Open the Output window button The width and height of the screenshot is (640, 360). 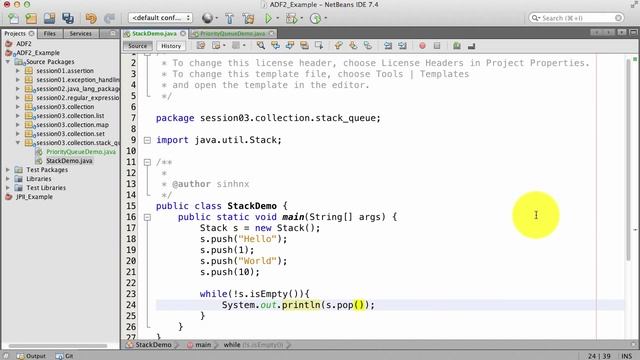[x=31, y=356]
